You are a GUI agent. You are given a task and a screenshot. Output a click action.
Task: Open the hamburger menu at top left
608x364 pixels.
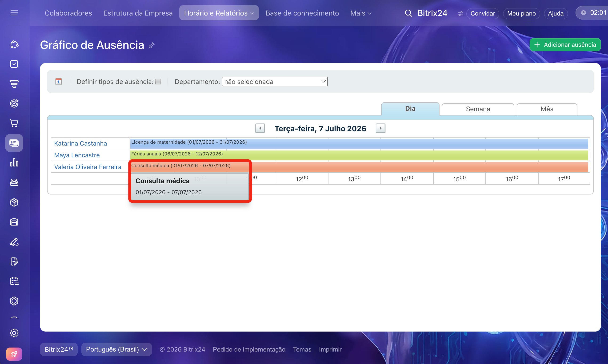(x=14, y=13)
